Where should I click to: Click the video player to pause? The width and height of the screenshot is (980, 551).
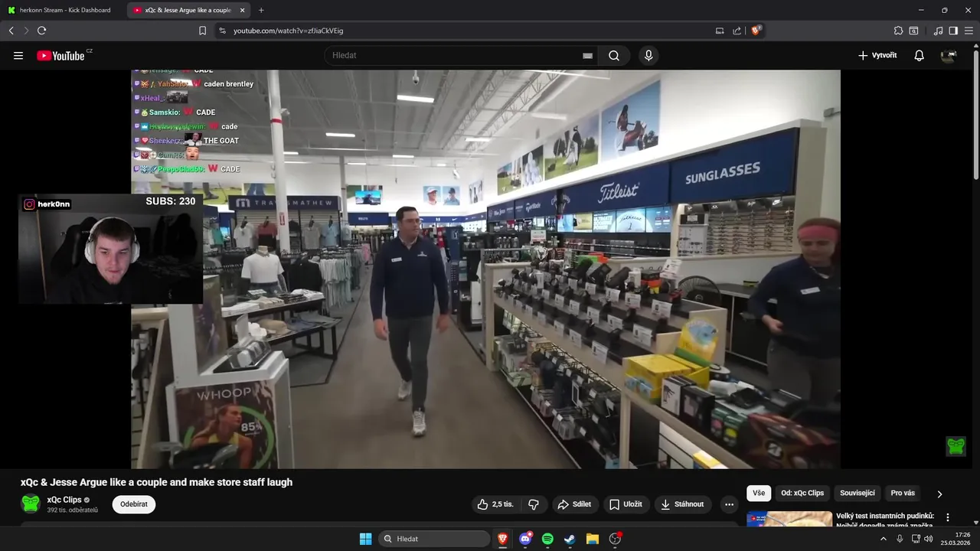[x=485, y=269]
